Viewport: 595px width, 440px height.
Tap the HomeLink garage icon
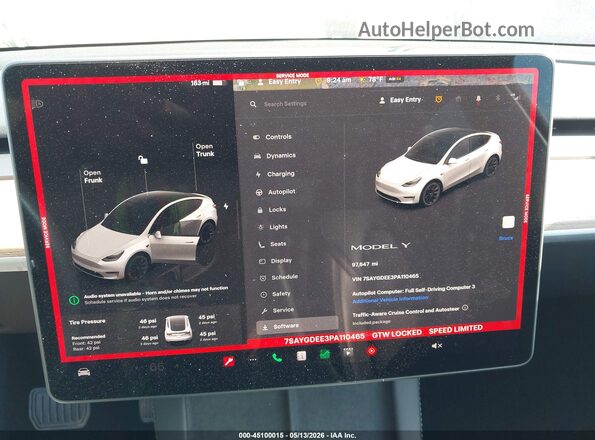(x=458, y=99)
